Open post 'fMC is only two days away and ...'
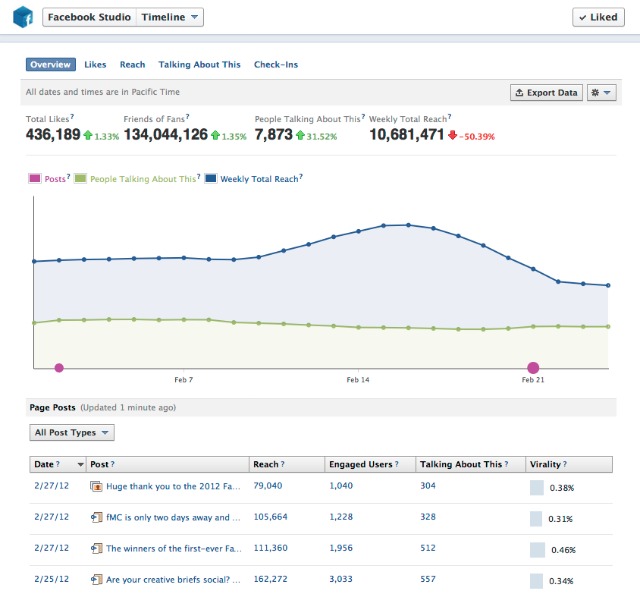The image size is (640, 594). (173, 517)
